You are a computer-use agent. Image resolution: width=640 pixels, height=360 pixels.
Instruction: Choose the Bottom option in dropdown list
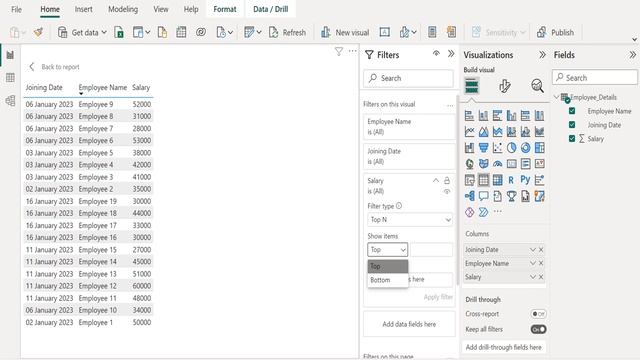tap(387, 280)
